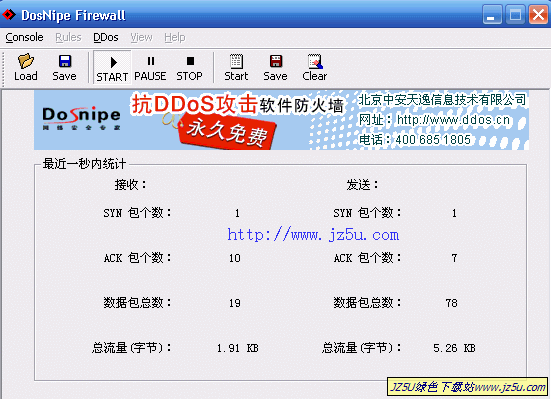
Task: Close the DosNipe Firewall window
Action: click(x=538, y=15)
